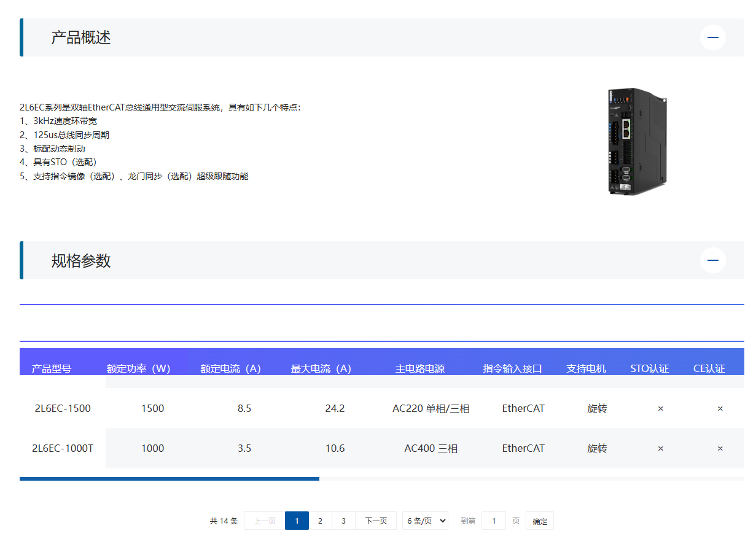Go to page 2 of the table
Image resolution: width=756 pixels, height=539 pixels.
tap(320, 520)
